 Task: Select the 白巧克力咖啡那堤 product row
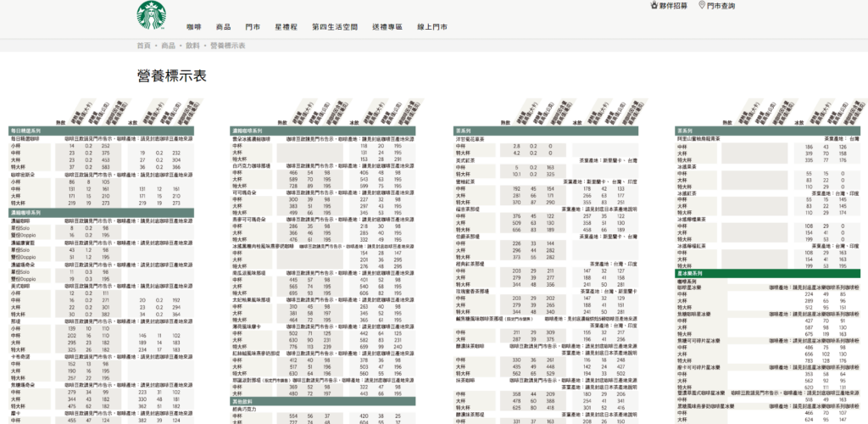pyautogui.click(x=323, y=165)
